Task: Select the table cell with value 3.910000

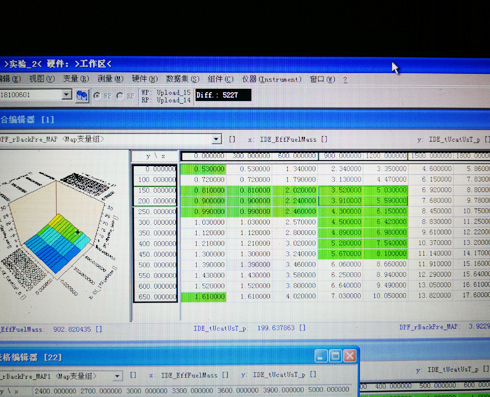Action: [x=341, y=201]
